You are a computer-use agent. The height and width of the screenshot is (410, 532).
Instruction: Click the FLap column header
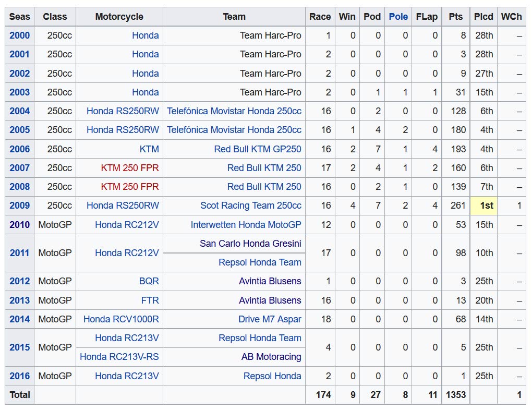(427, 17)
